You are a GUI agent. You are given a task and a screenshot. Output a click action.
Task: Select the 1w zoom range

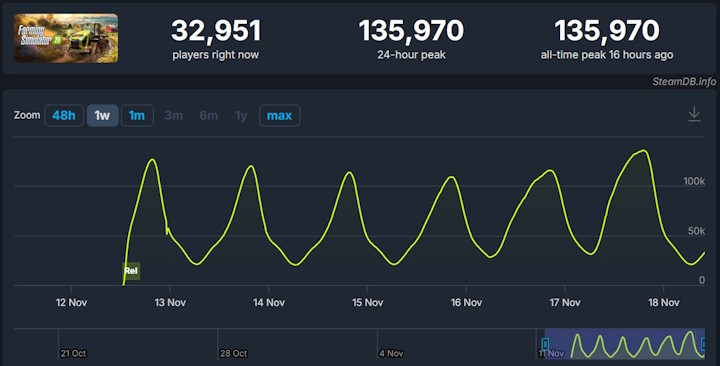click(x=102, y=115)
